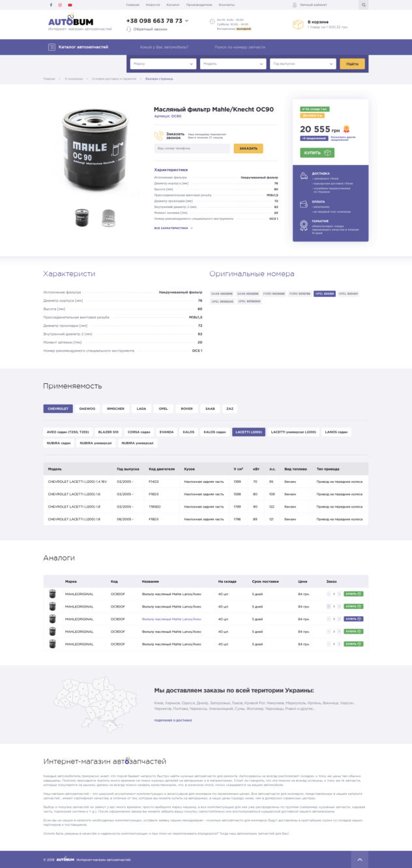Click the scroll-to-top arrow in footer

(x=359, y=860)
